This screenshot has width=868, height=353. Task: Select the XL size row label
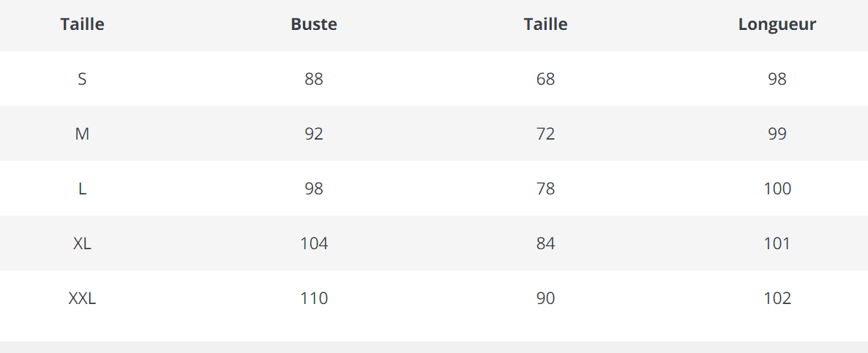82,243
